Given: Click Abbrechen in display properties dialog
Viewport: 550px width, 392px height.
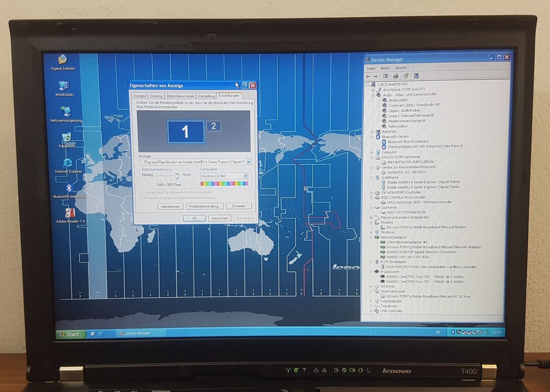Looking at the screenshot, I should (220, 218).
